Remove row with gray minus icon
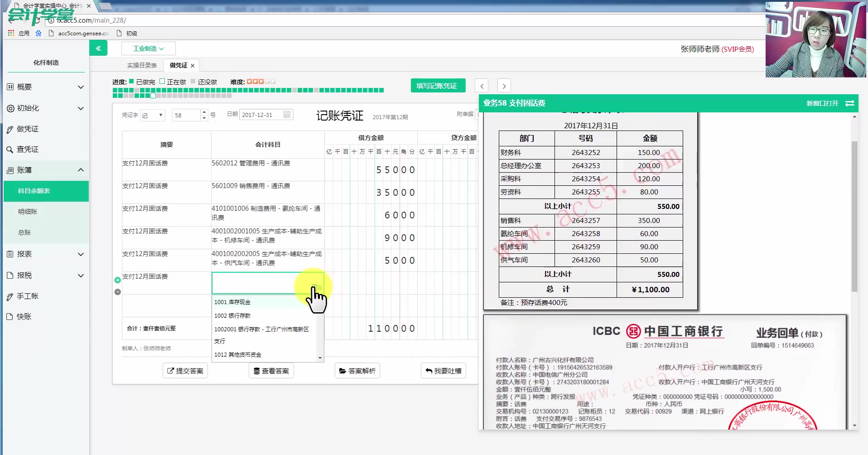This screenshot has height=455, width=868. (118, 292)
